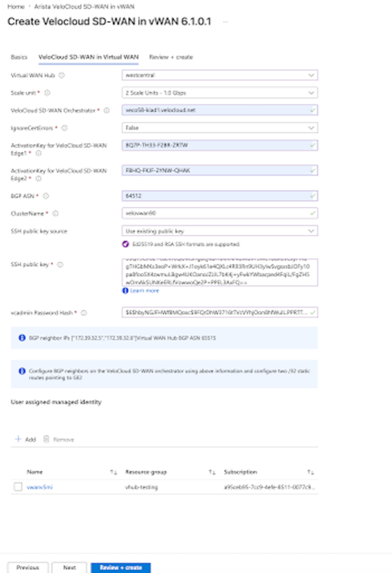
Task: Click the Previous button
Action: click(28, 567)
